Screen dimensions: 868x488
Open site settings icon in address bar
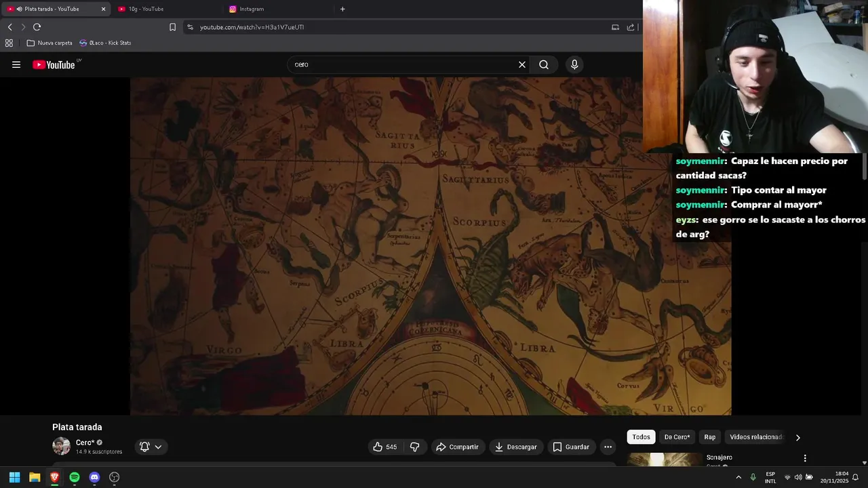pyautogui.click(x=190, y=27)
